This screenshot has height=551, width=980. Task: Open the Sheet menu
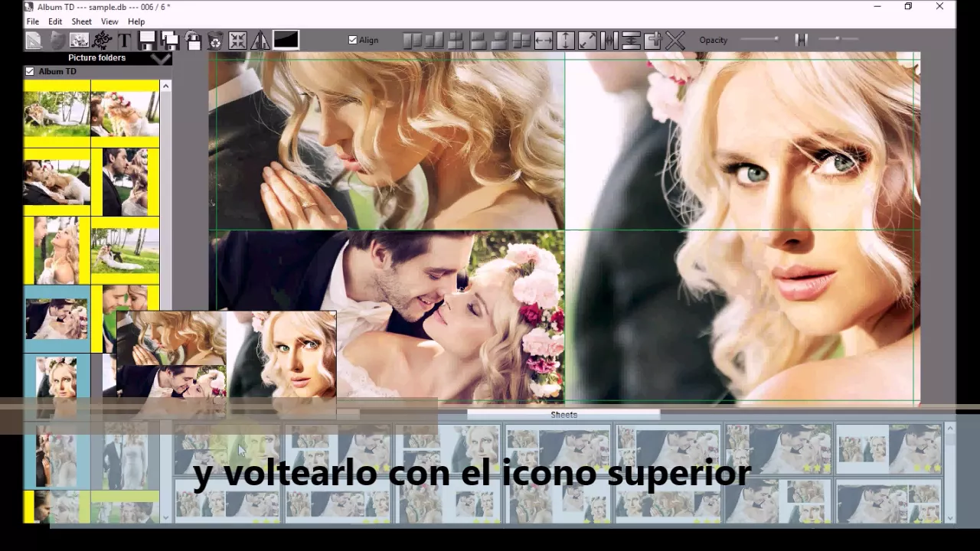click(81, 21)
